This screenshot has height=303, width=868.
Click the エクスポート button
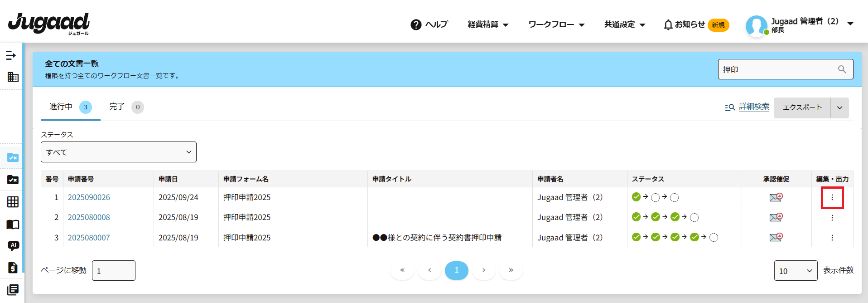[x=802, y=108]
